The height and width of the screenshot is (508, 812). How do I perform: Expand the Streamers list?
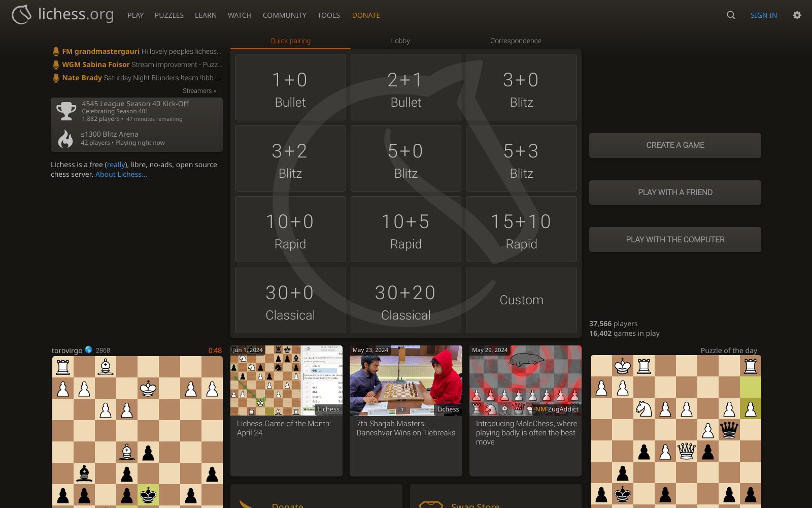(x=198, y=90)
